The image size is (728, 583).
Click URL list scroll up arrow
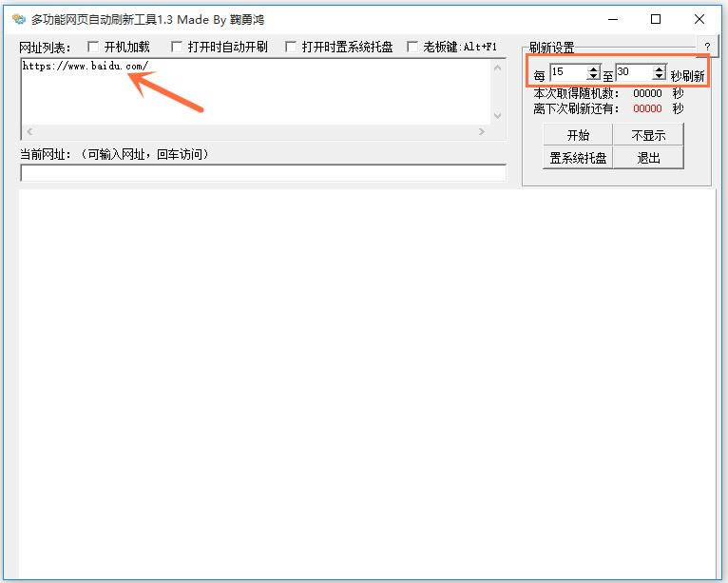498,68
